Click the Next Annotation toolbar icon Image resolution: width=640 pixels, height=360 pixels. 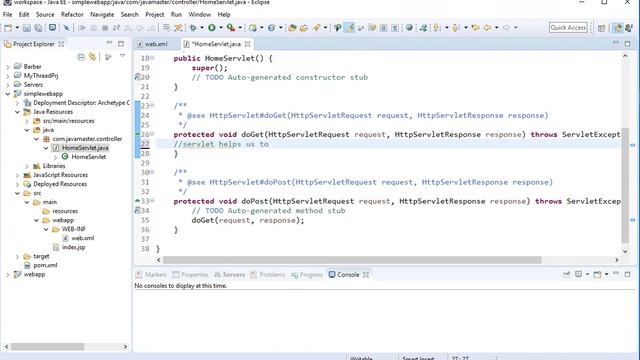click(x=437, y=28)
